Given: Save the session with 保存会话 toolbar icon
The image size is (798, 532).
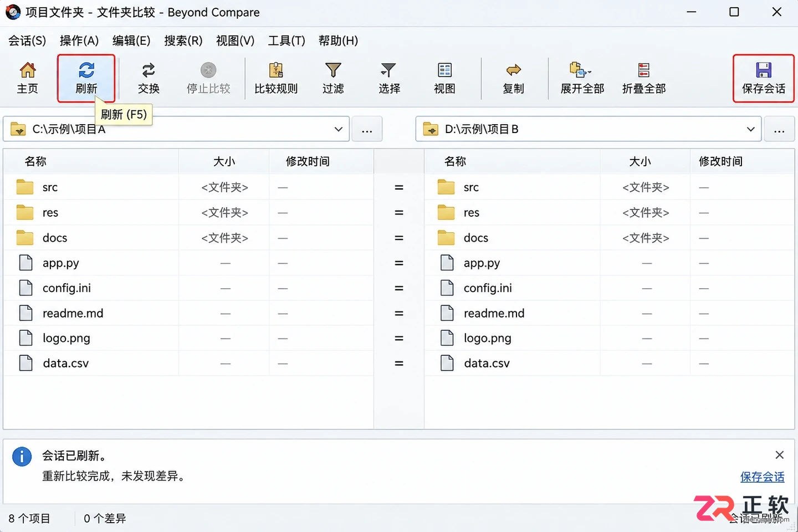Looking at the screenshot, I should coord(764,78).
